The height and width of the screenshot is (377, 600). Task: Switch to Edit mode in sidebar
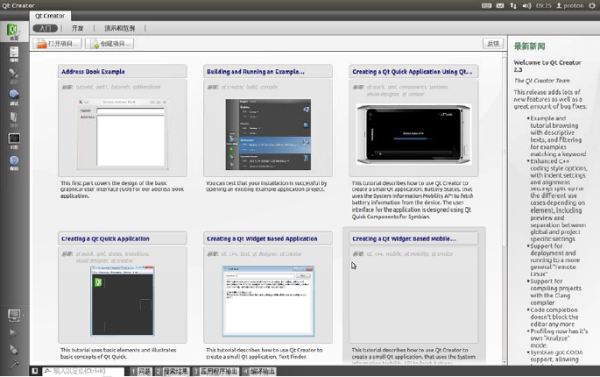pos(14,54)
